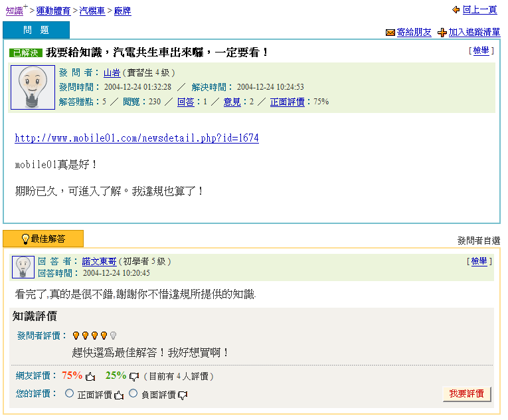Click the green 已解決 status badge
The height and width of the screenshot is (420, 508).
pyautogui.click(x=26, y=53)
